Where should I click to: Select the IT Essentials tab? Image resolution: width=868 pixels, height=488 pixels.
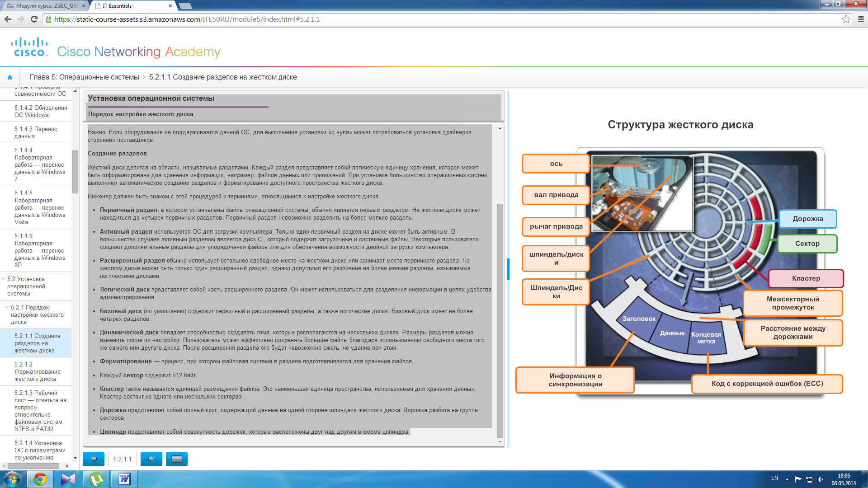point(133,6)
